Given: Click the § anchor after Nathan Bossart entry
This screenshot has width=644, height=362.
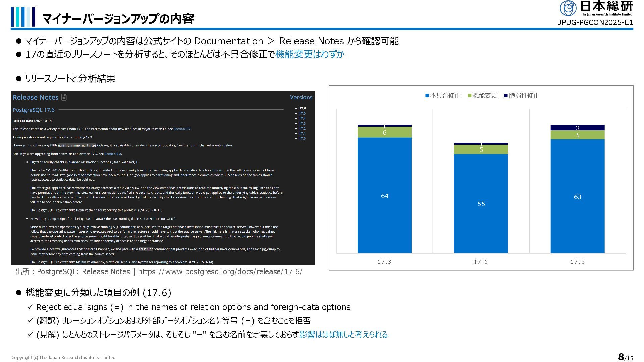Looking at the screenshot, I should point(175,219).
